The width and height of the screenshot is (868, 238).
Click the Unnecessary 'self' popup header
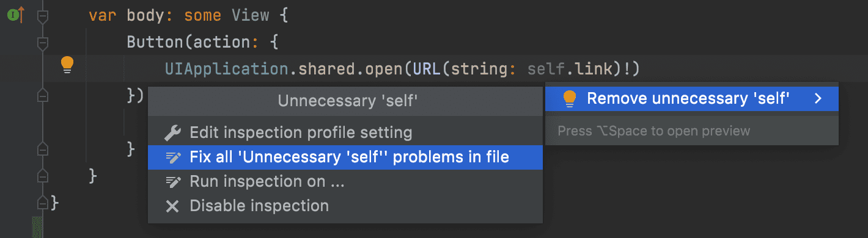[x=347, y=101]
